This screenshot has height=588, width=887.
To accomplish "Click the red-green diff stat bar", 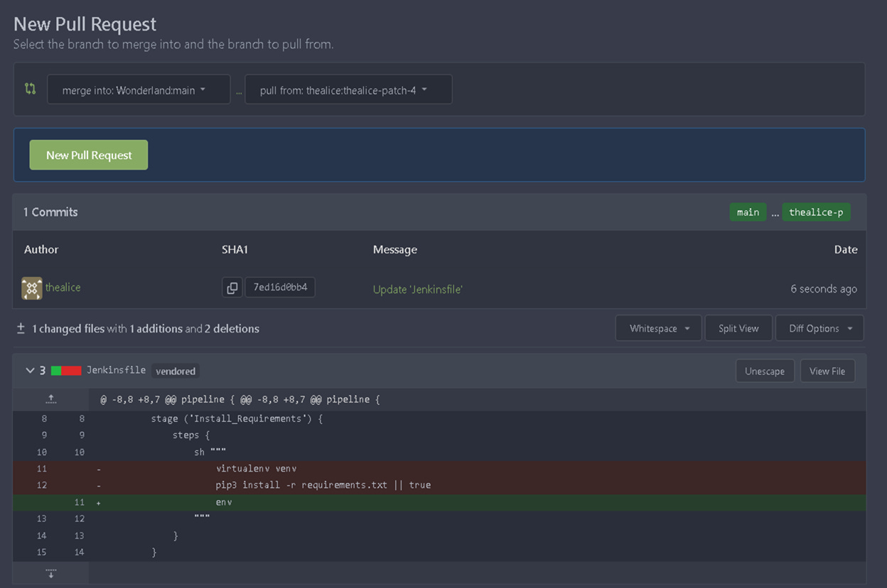I will coord(66,371).
